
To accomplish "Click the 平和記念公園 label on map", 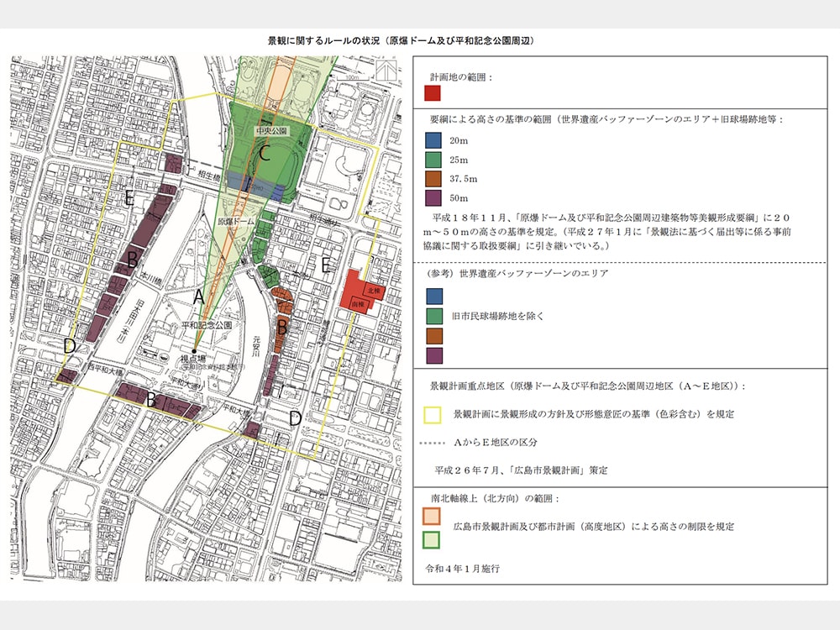I will tap(207, 324).
